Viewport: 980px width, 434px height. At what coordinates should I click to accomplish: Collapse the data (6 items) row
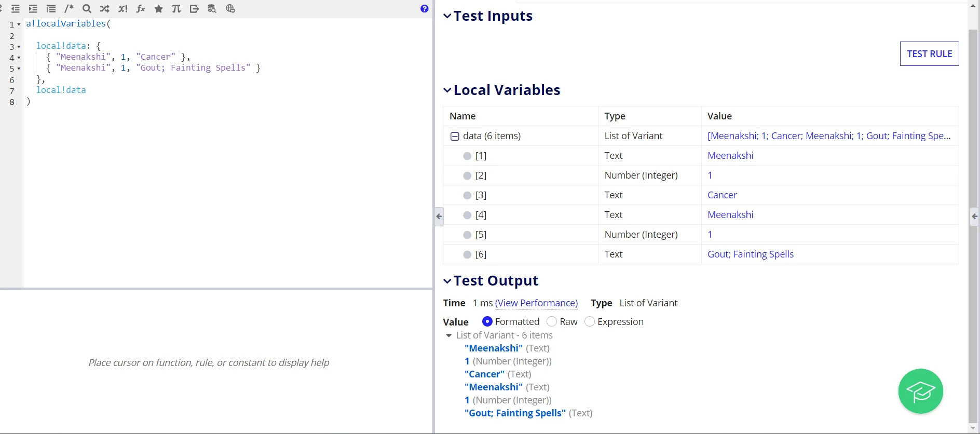[455, 136]
